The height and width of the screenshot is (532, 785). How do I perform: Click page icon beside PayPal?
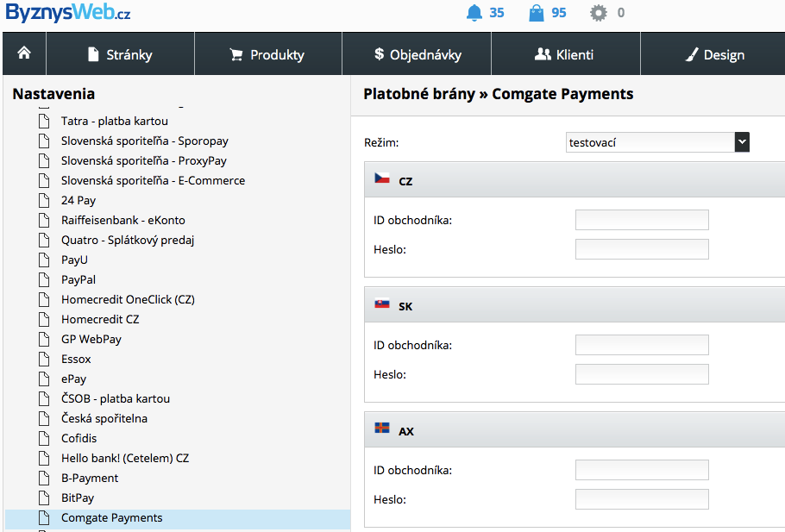[x=44, y=279]
